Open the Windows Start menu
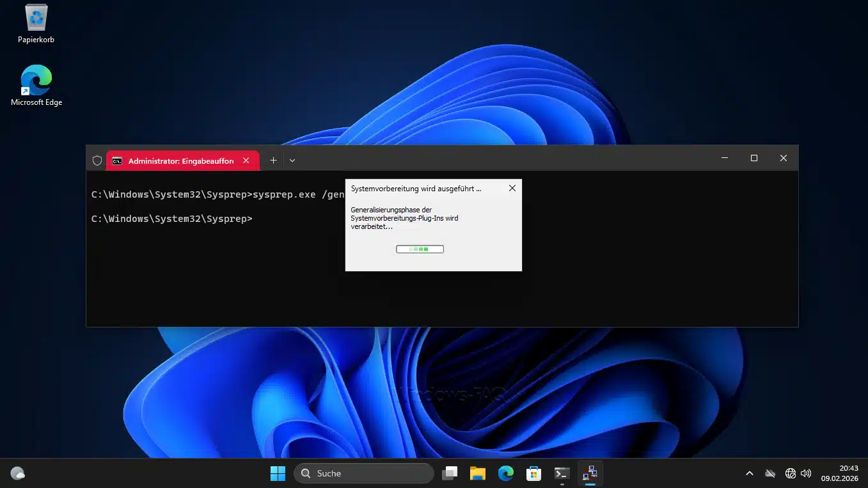The image size is (868, 488). (278, 473)
